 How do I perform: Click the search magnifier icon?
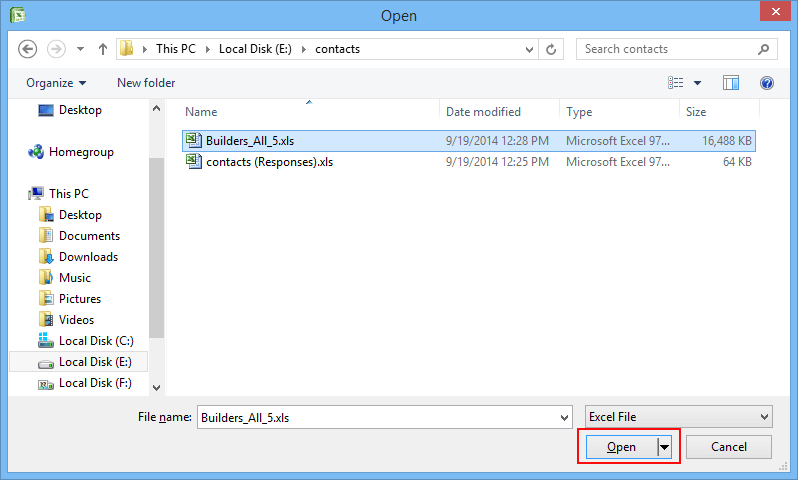[x=763, y=49]
